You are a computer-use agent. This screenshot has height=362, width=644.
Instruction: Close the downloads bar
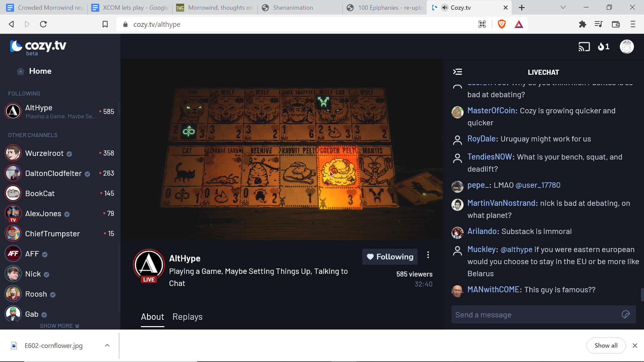[x=635, y=346]
